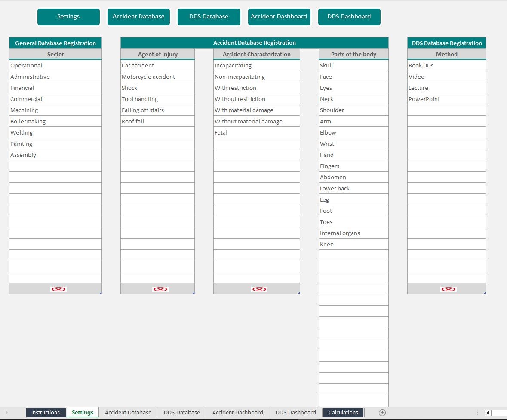This screenshot has height=420, width=507.
Task: Click the left arrow of the horizontal scrollbar
Action: [488, 412]
